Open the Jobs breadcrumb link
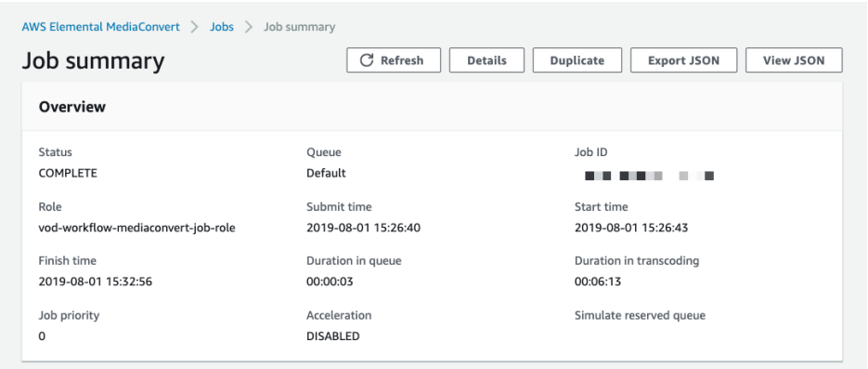This screenshot has height=369, width=868. pos(222,27)
